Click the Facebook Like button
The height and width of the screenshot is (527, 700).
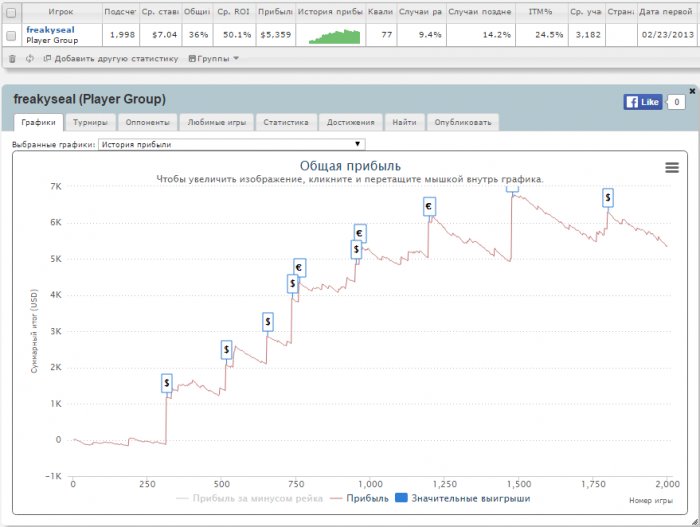click(x=642, y=102)
